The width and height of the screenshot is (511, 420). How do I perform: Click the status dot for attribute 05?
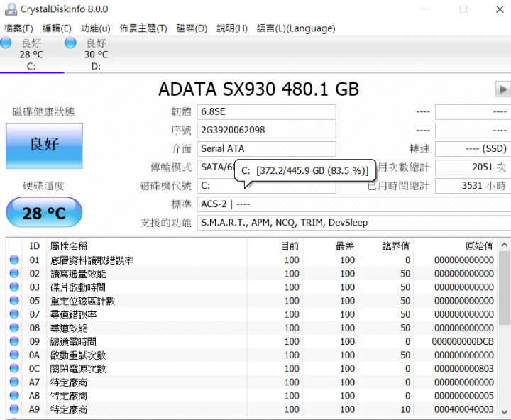click(14, 300)
